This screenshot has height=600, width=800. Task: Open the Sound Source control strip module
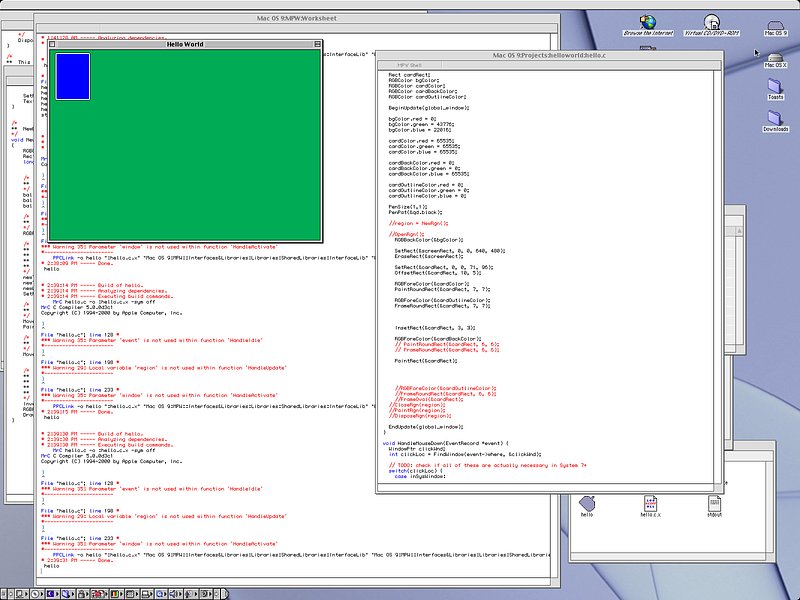[x=190, y=594]
